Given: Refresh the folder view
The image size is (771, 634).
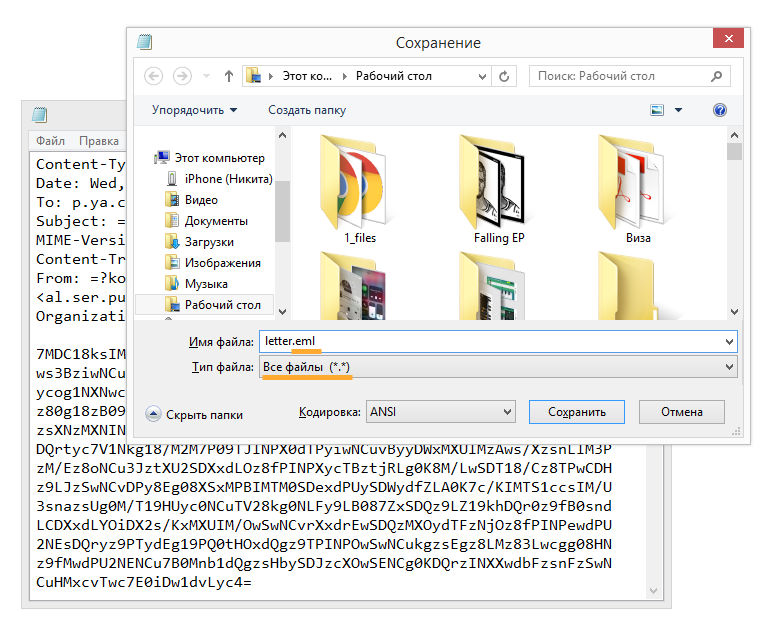Looking at the screenshot, I should 504,76.
